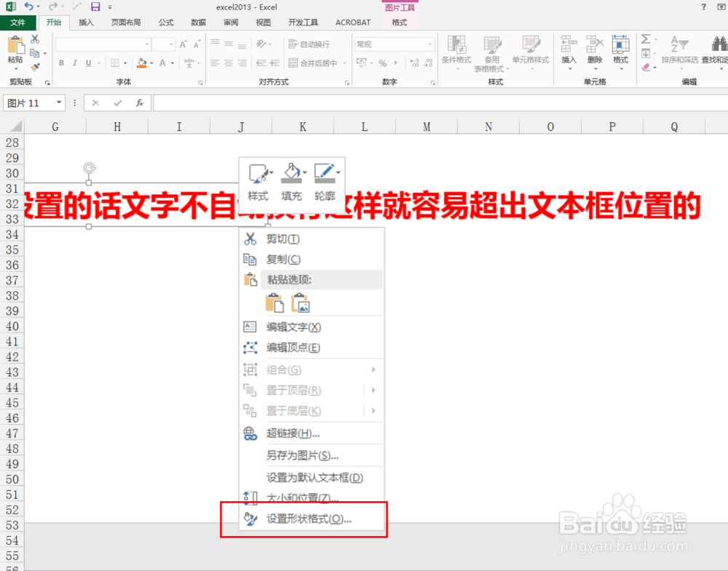728x571 pixels.
Task: Click the insert function fx icon
Action: tap(140, 103)
